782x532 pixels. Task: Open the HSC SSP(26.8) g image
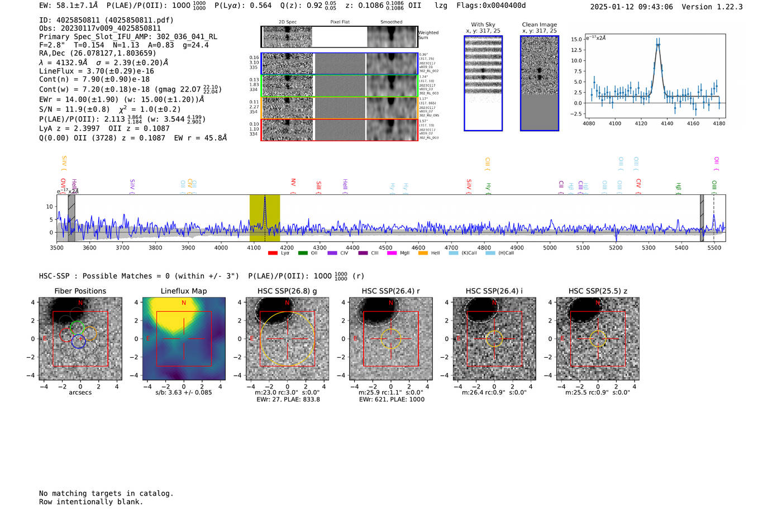(287, 339)
